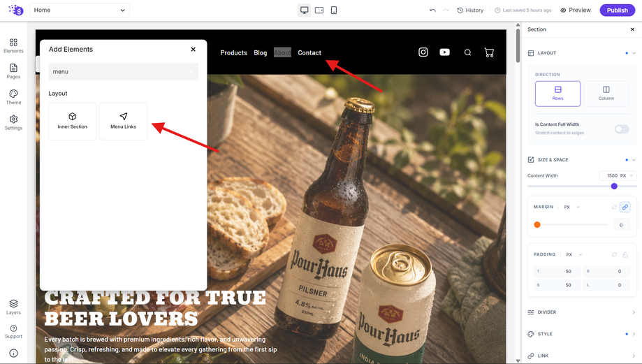Click the redo arrow icon

pyautogui.click(x=446, y=10)
